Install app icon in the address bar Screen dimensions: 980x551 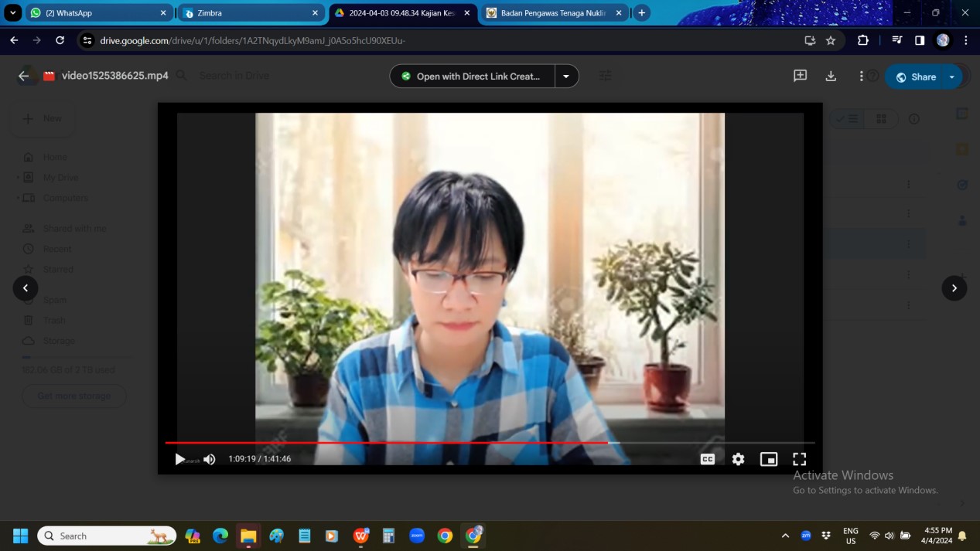810,40
